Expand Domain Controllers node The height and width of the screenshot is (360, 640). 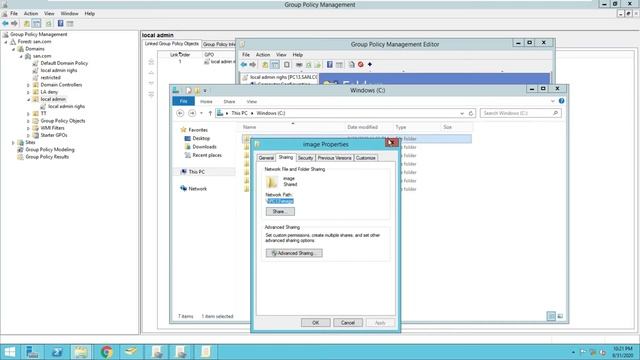[x=28, y=85]
